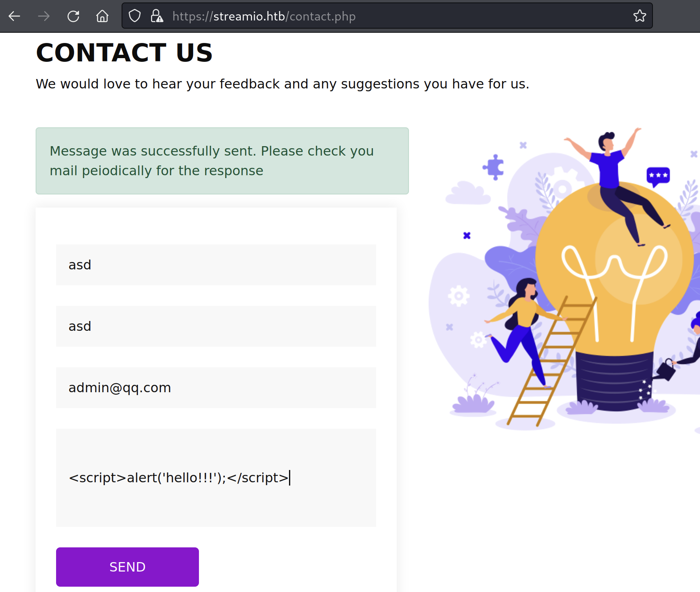Click the green success message banner
The width and height of the screenshot is (700, 592).
pyautogui.click(x=222, y=161)
